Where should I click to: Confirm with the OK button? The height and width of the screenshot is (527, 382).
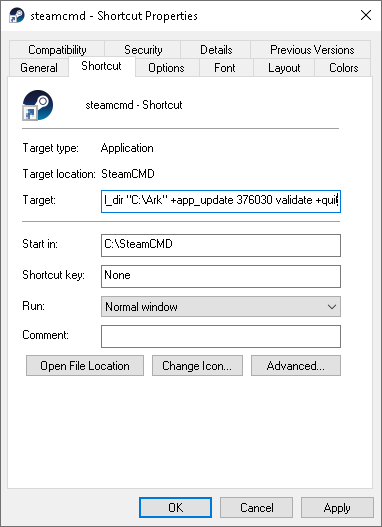[x=175, y=508]
